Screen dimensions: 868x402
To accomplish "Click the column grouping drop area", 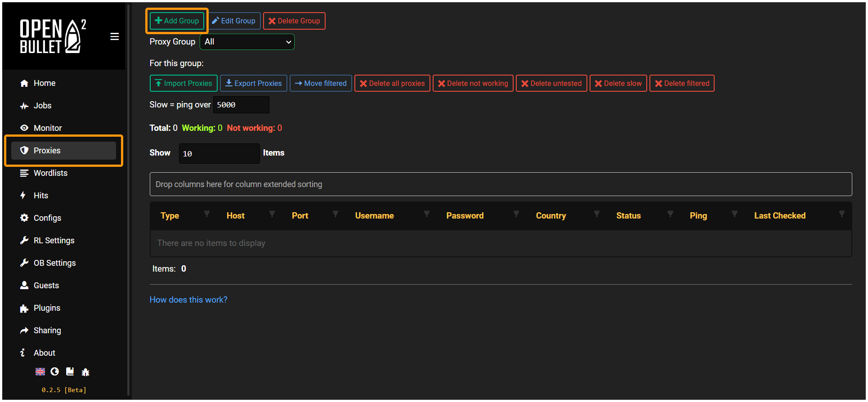I will point(501,184).
